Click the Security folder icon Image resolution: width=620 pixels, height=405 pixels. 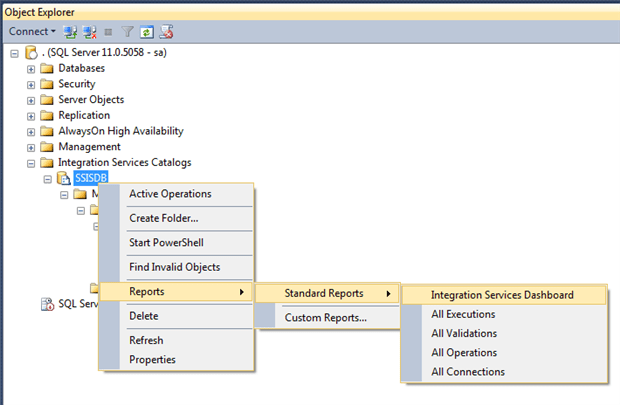point(47,84)
